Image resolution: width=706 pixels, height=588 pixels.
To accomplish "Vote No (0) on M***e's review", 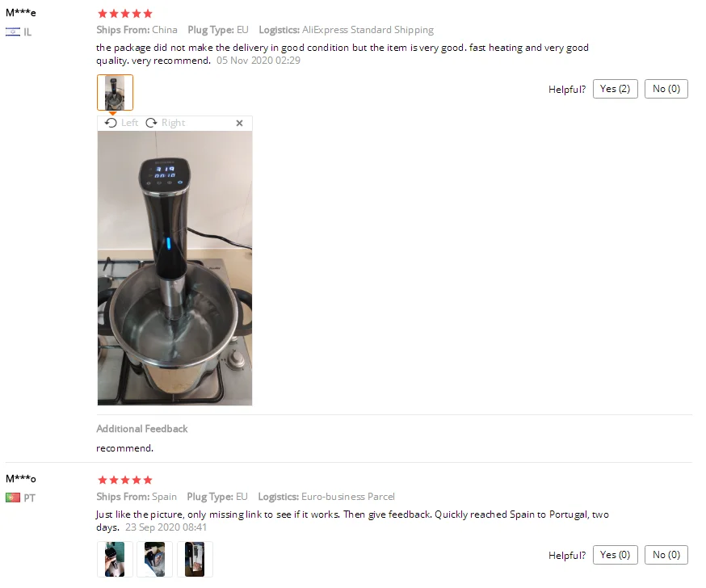I will click(666, 89).
